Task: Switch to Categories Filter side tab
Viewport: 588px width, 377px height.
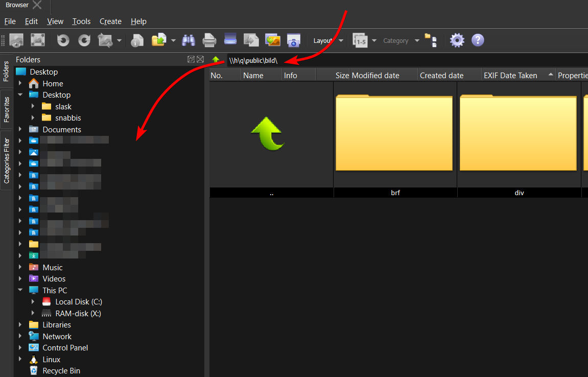Action: click(x=7, y=160)
